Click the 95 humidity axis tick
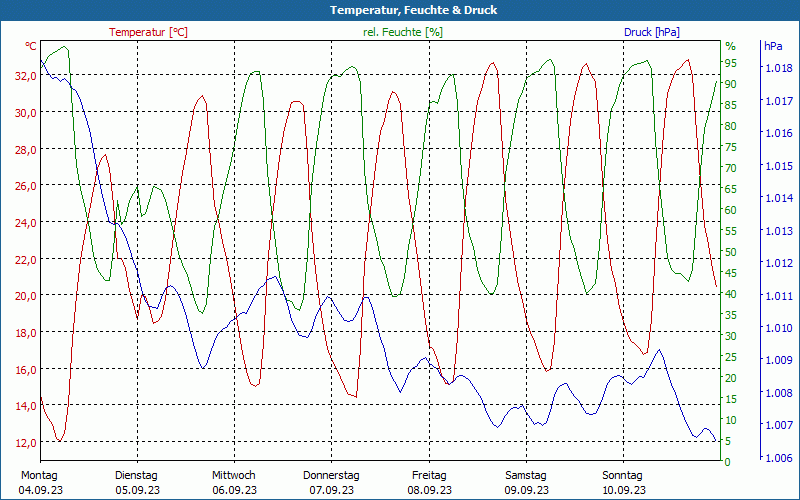This screenshot has width=800, height=500. (x=731, y=64)
